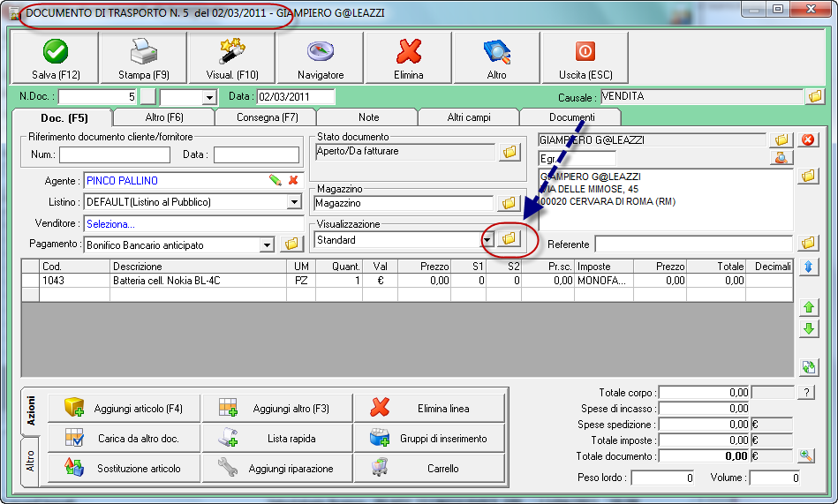Expand dropdown next to N.Doc. field

tap(209, 97)
